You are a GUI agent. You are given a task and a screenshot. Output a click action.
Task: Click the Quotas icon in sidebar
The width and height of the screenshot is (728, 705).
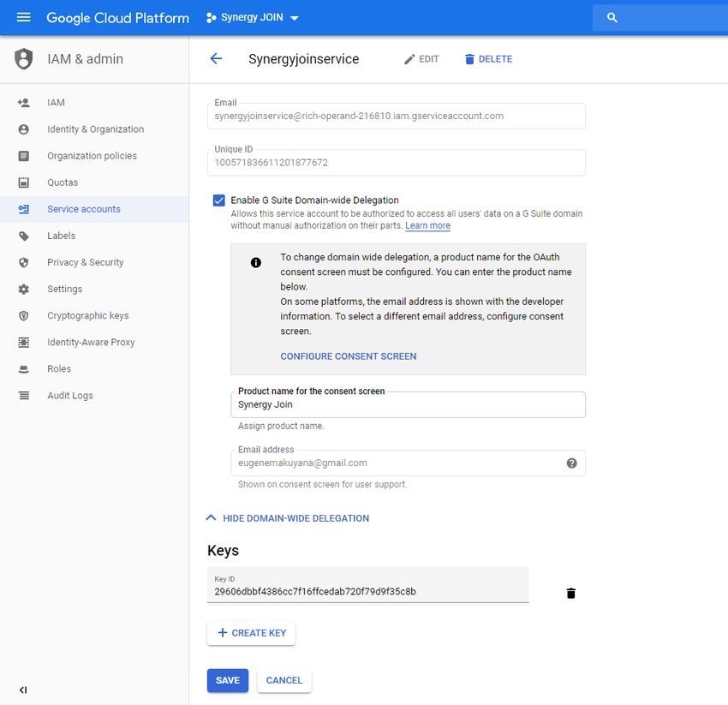click(x=24, y=182)
